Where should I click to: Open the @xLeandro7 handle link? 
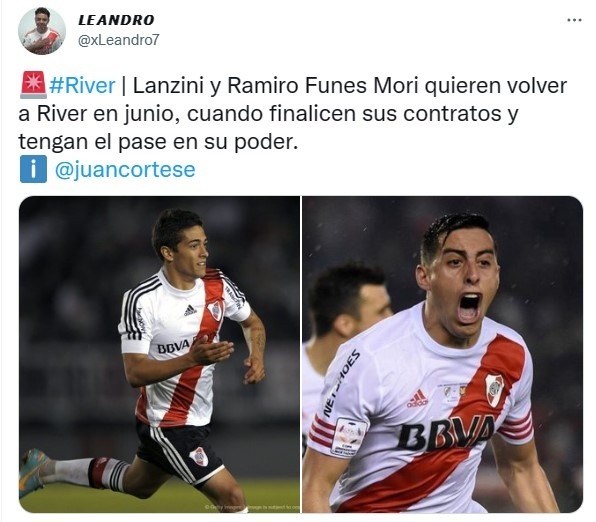[x=118, y=40]
